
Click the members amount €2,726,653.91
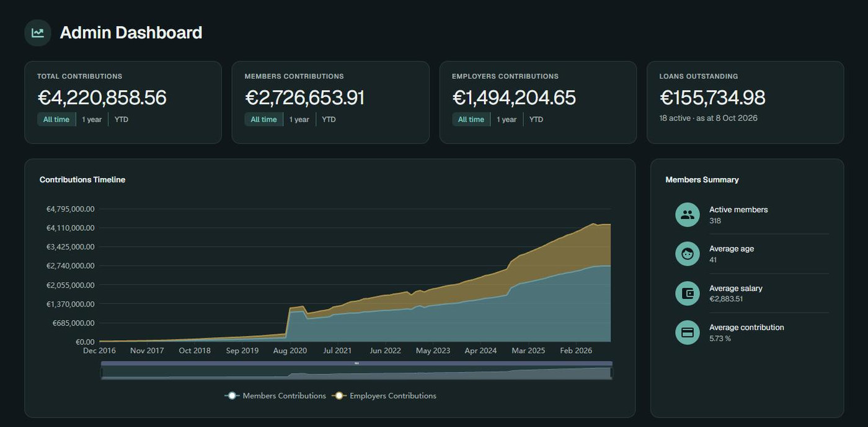[304, 98]
